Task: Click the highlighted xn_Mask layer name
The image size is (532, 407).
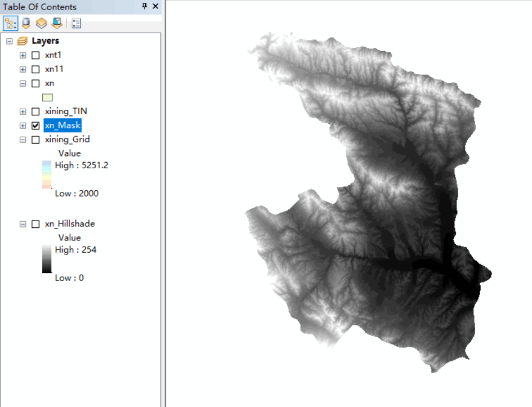Action: click(62, 126)
